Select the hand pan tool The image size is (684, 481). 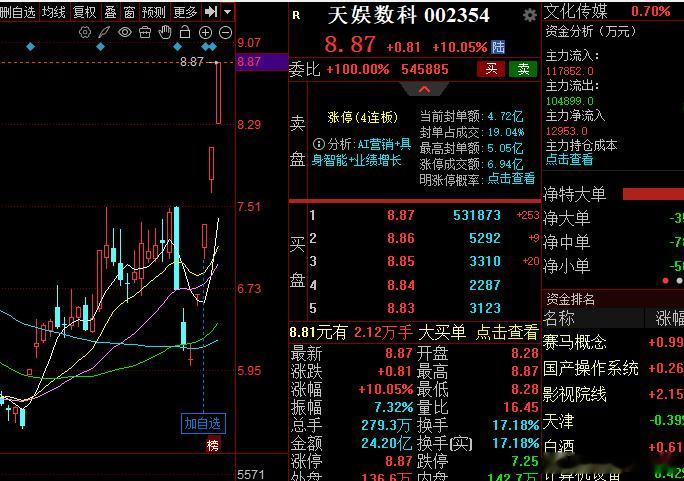[x=165, y=32]
